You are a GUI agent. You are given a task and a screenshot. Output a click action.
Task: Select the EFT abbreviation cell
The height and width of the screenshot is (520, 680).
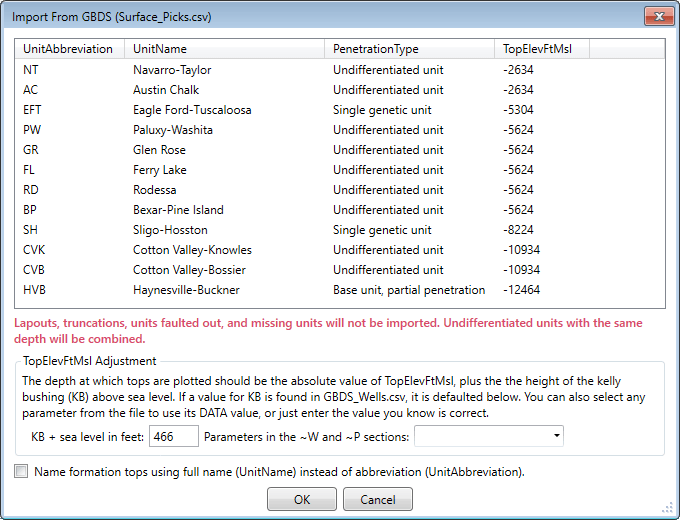pyautogui.click(x=32, y=110)
